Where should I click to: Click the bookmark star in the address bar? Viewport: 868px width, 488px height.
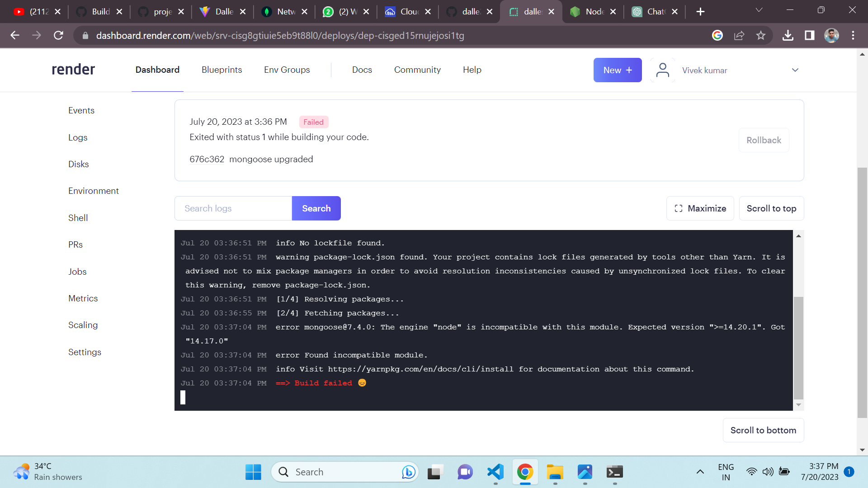[x=761, y=35]
